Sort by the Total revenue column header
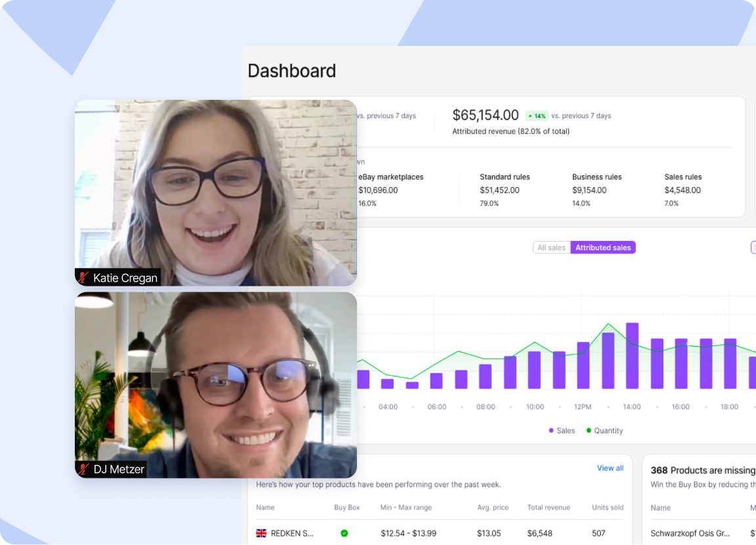The height and width of the screenshot is (545, 756). [x=548, y=508]
